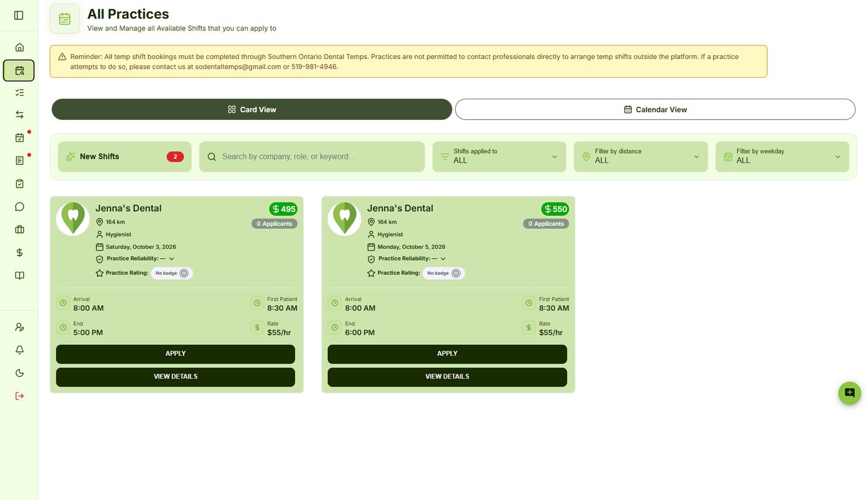
Task: Click the 0 Applicants badge on $550 card
Action: pos(546,224)
